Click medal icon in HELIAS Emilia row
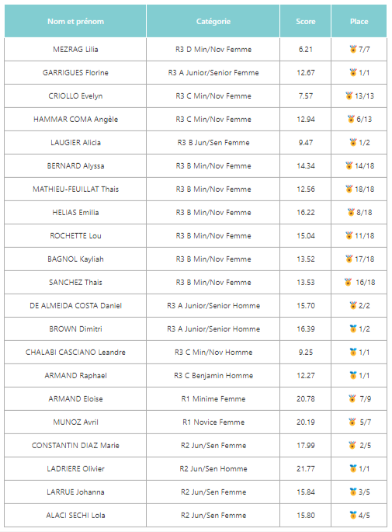Image resolution: width=392 pixels, height=532 pixels. coord(351,212)
